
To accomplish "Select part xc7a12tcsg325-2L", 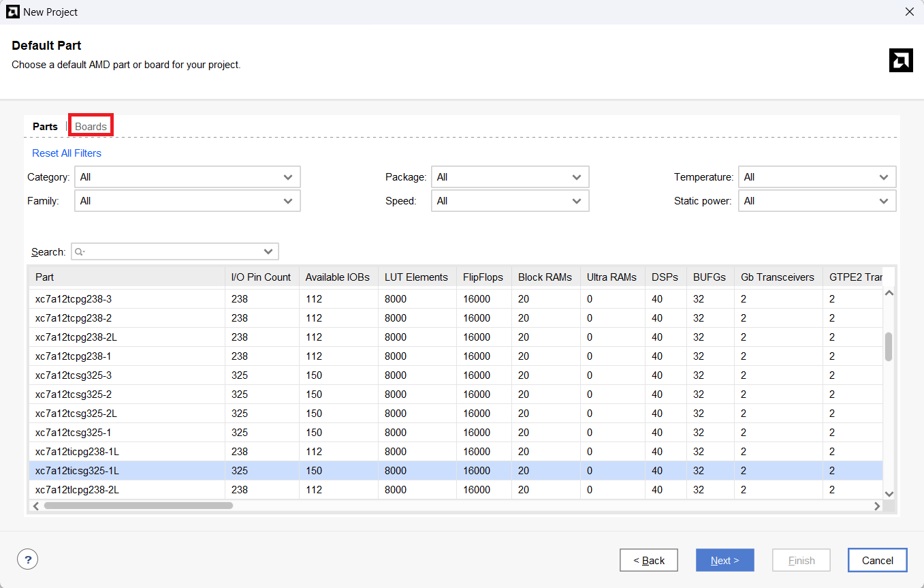I will click(456, 414).
